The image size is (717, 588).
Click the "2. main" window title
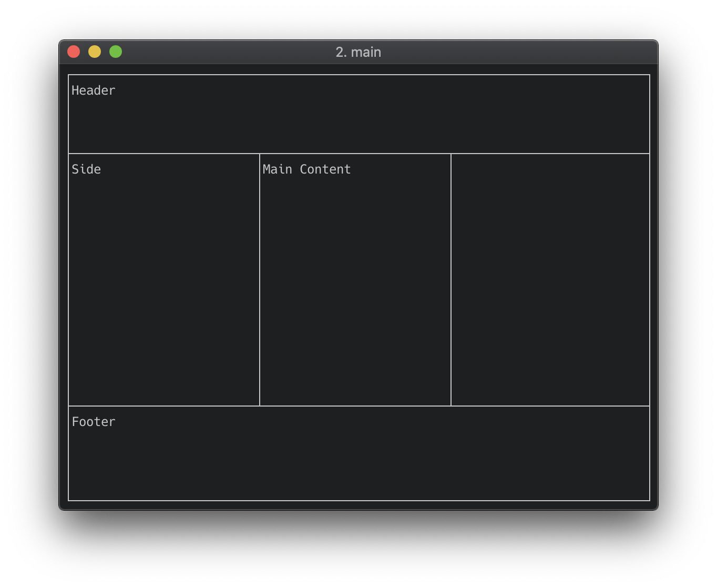tap(358, 52)
